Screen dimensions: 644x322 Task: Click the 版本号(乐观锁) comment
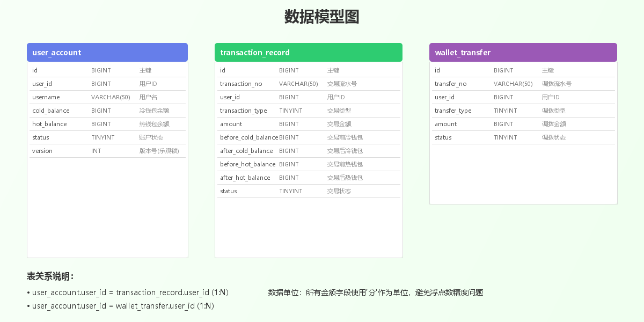[159, 151]
